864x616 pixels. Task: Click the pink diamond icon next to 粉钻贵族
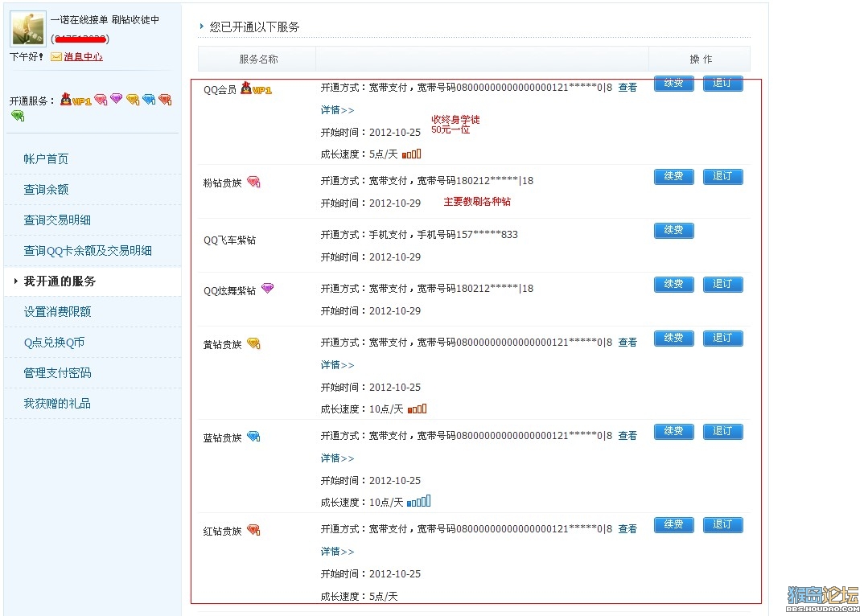tap(253, 182)
